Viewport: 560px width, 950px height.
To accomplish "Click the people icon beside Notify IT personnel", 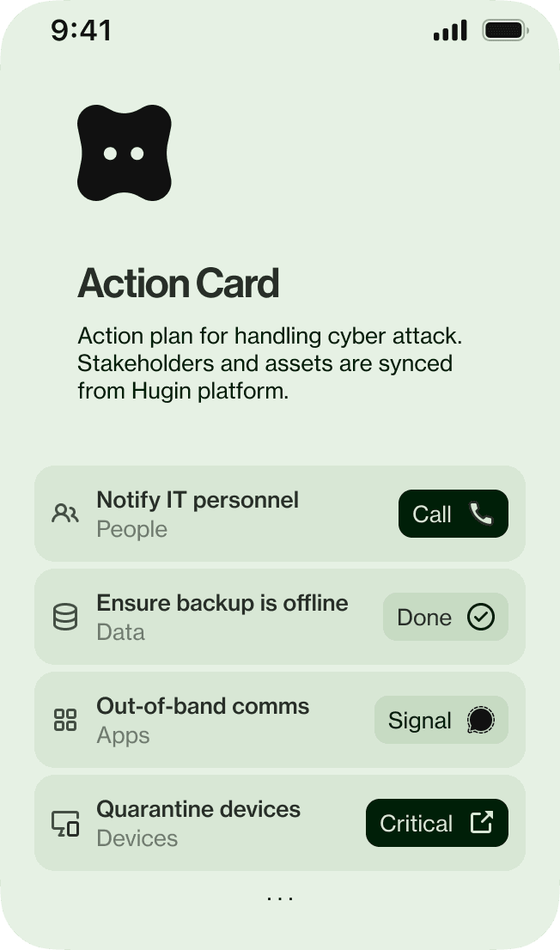I will tap(65, 514).
